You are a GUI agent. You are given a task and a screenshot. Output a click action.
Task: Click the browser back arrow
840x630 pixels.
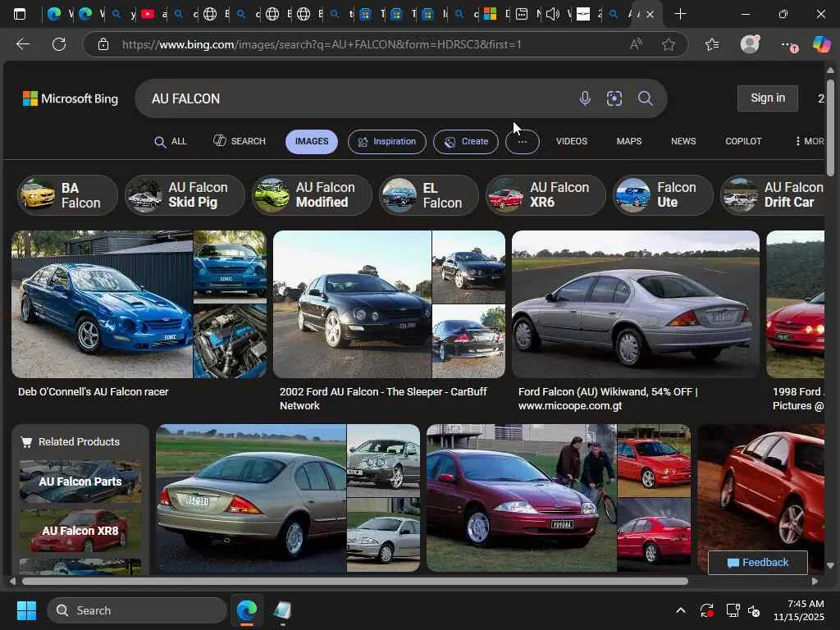(x=22, y=44)
